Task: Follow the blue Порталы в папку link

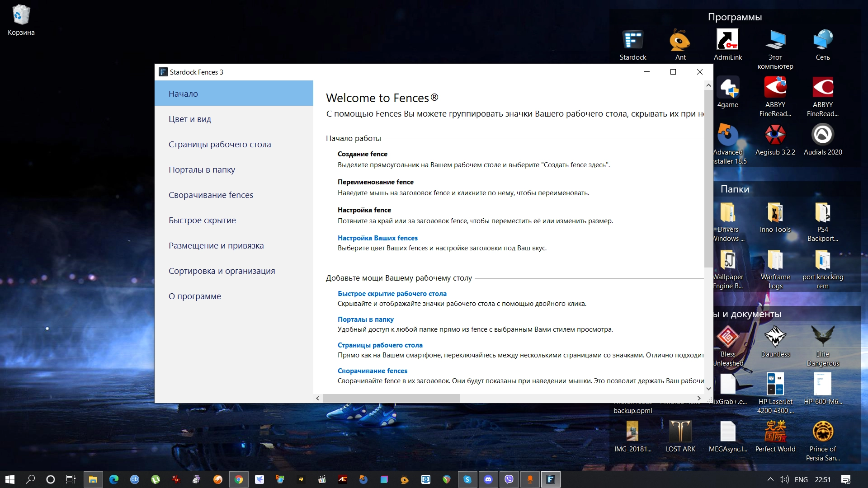Action: tap(365, 319)
